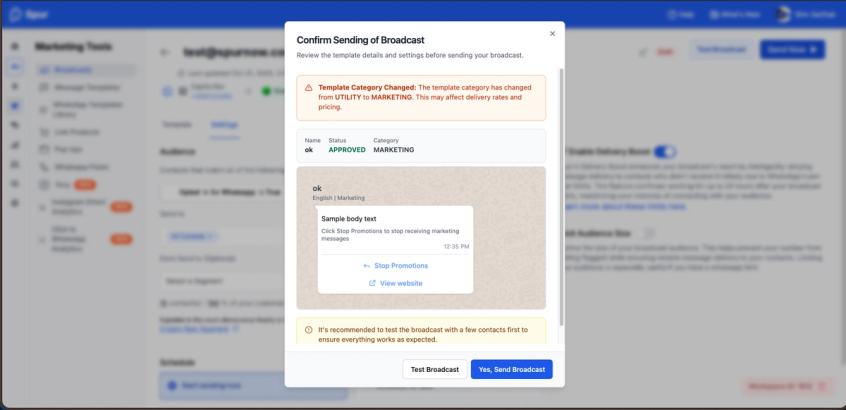Toggle the Limit Audience Size switch

pos(644,234)
